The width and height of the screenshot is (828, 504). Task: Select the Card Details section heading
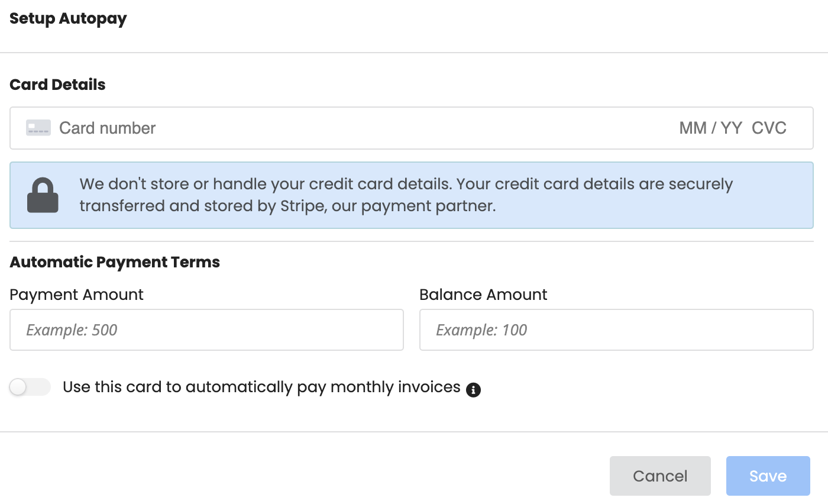coord(57,85)
